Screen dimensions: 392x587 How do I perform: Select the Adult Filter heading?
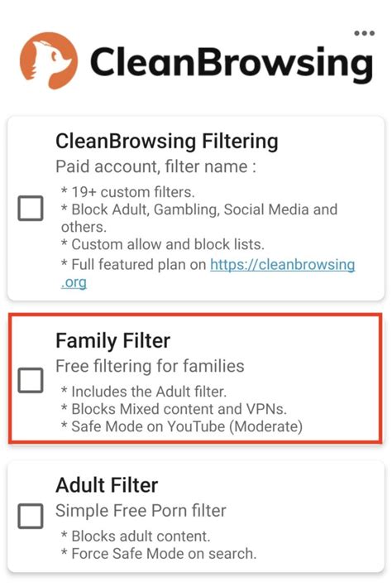107,485
